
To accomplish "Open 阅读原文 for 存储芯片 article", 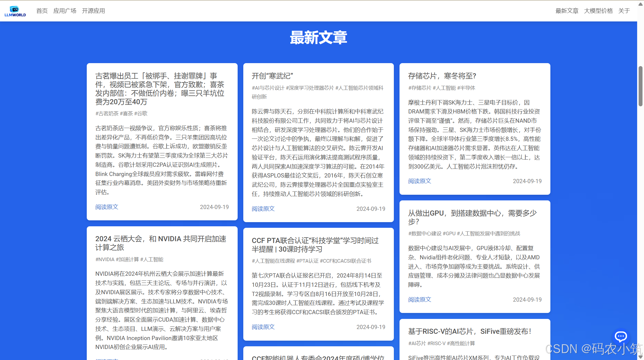I will [419, 181].
